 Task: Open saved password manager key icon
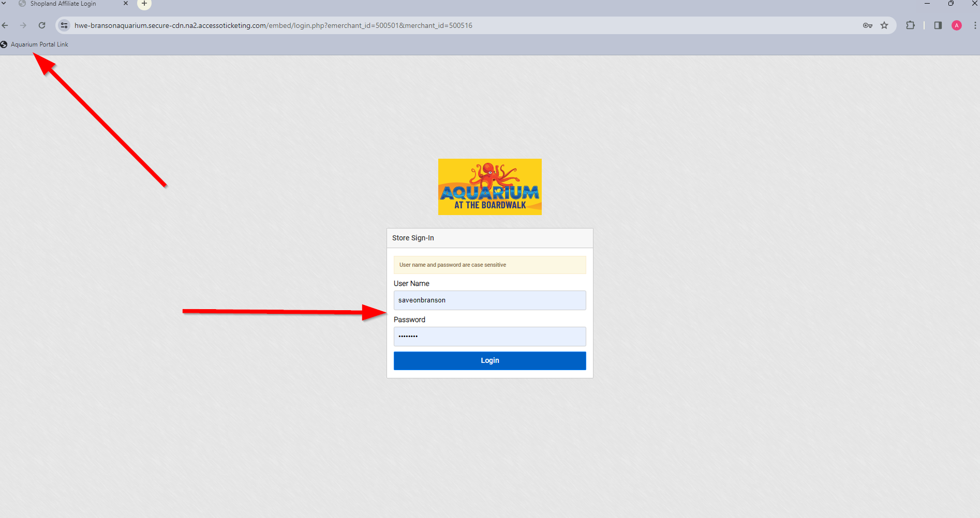click(868, 25)
